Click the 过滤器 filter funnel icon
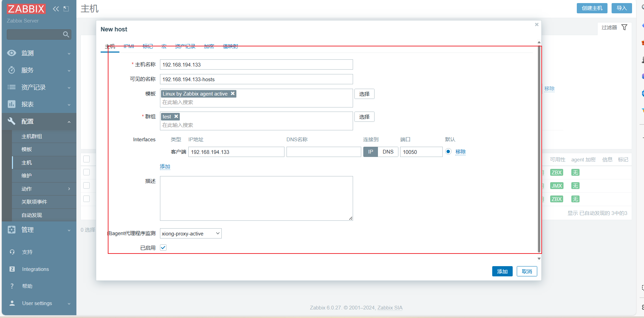Image resolution: width=644 pixels, height=318 pixels. click(x=624, y=27)
